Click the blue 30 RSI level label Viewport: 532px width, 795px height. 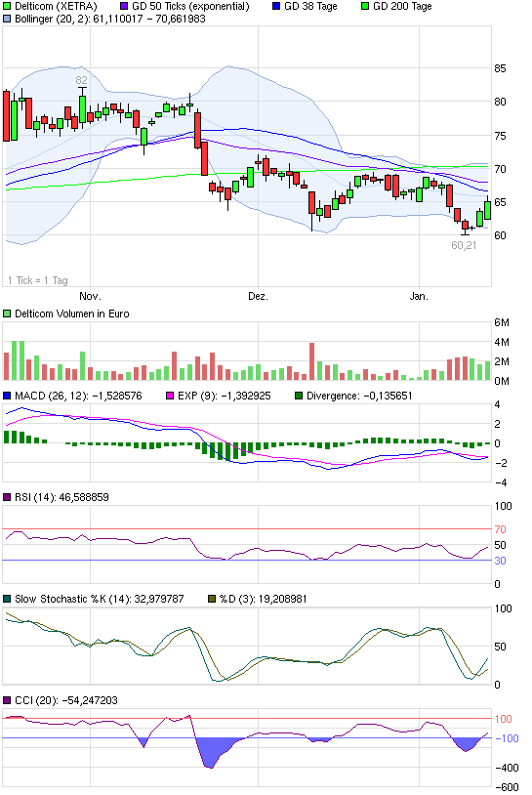coord(500,561)
